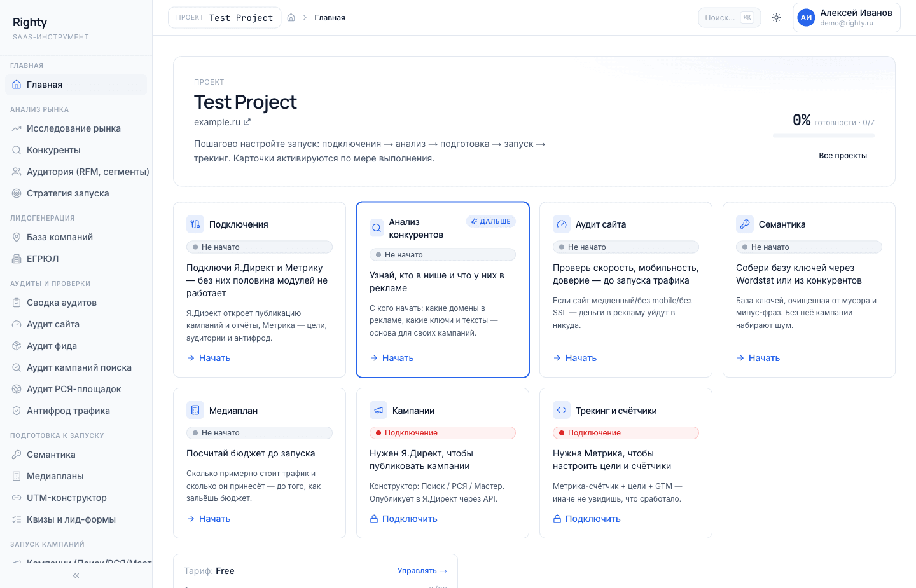Click the Сводка аудитов clipboard icon
Screen dimensions: 916x588
point(17,303)
